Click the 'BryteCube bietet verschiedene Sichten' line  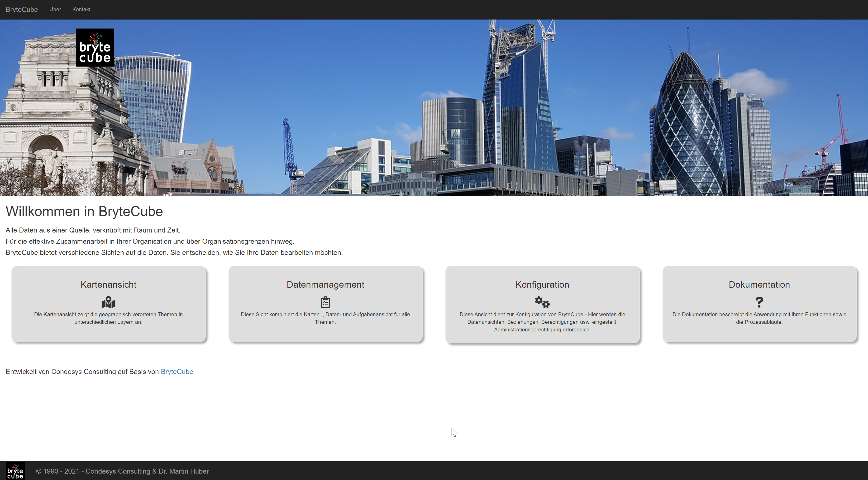[174, 253]
